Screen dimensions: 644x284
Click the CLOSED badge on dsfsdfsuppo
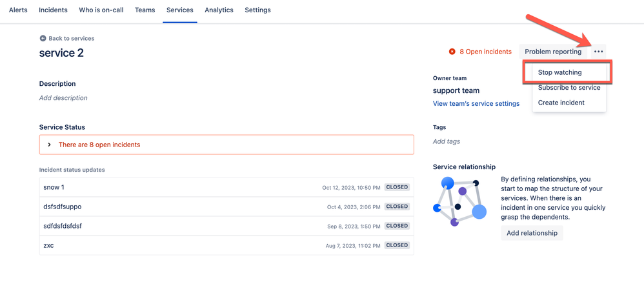point(397,207)
